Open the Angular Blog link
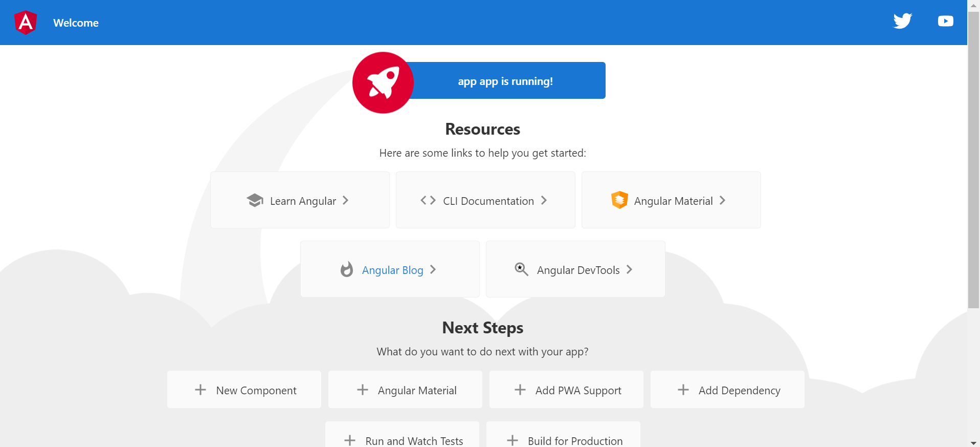Viewport: 980px width, 447px height. pos(390,269)
